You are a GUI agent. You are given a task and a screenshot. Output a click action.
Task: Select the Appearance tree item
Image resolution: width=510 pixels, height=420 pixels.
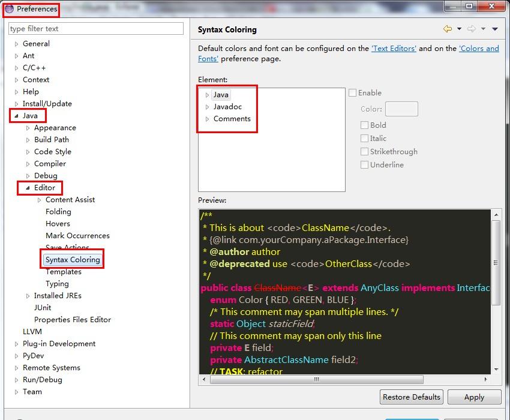pyautogui.click(x=55, y=128)
